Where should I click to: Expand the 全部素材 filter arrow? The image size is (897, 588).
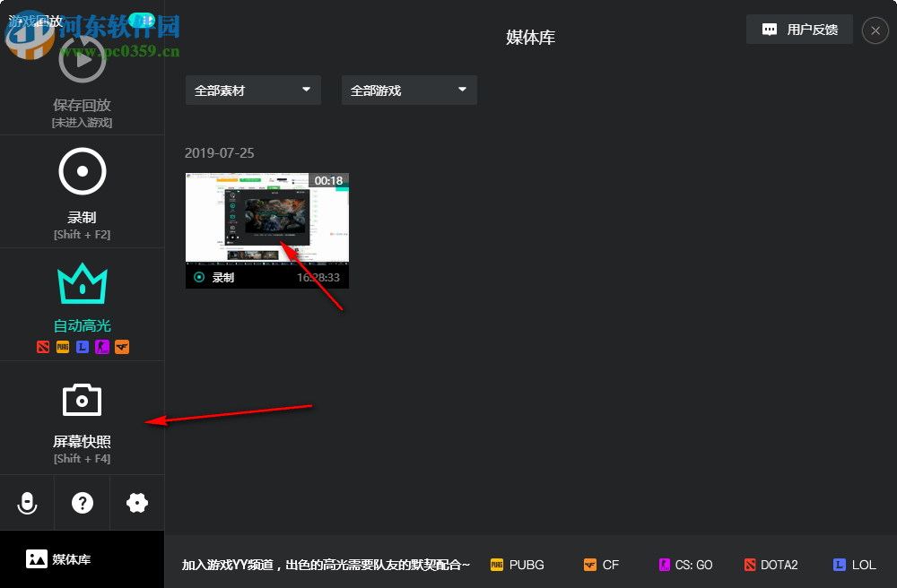pos(306,90)
